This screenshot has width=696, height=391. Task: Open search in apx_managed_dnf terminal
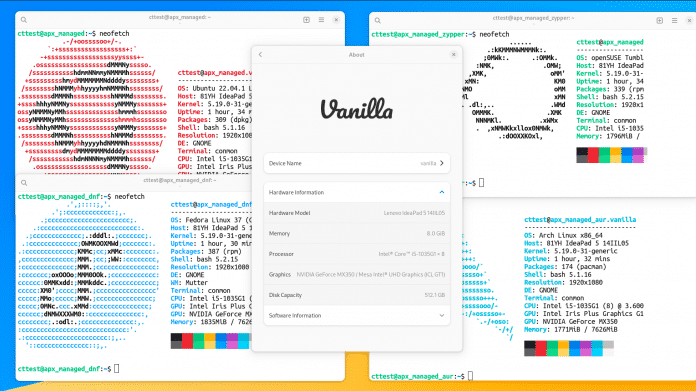(x=24, y=183)
